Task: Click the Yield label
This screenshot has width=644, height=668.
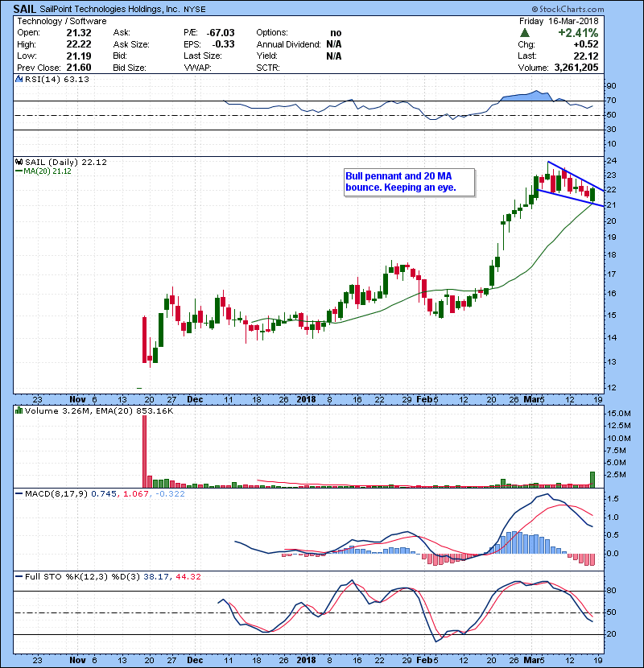Action: [266, 56]
